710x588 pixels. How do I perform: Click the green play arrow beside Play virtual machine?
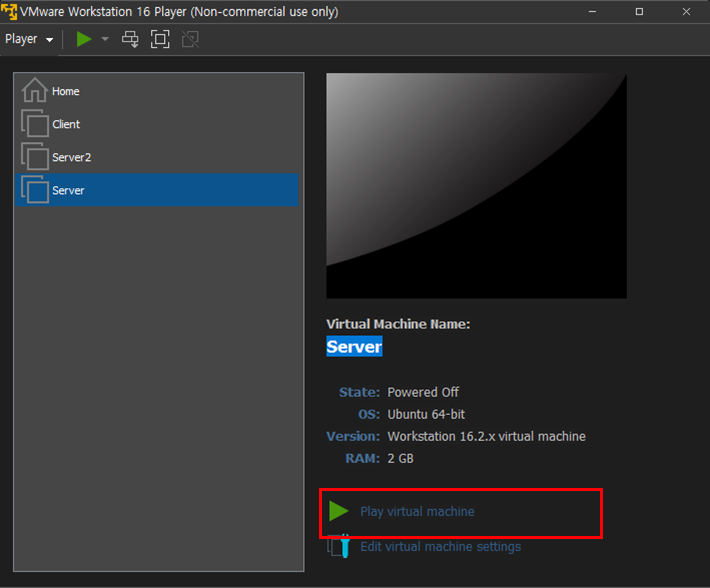(x=338, y=511)
